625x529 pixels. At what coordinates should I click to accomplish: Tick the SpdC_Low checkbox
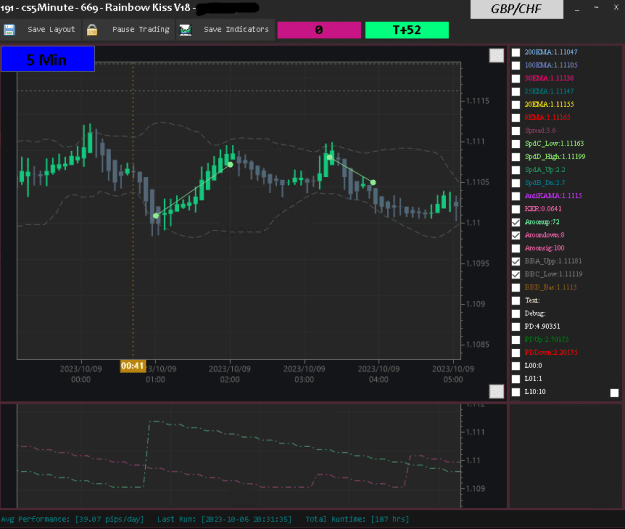point(516,144)
